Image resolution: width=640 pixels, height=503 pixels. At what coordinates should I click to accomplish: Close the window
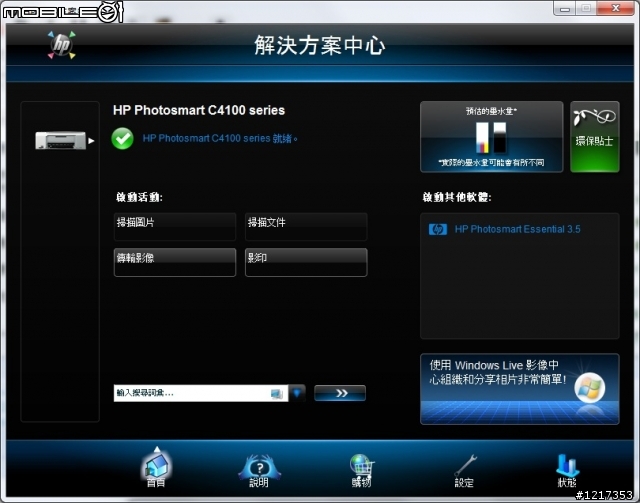click(x=616, y=8)
